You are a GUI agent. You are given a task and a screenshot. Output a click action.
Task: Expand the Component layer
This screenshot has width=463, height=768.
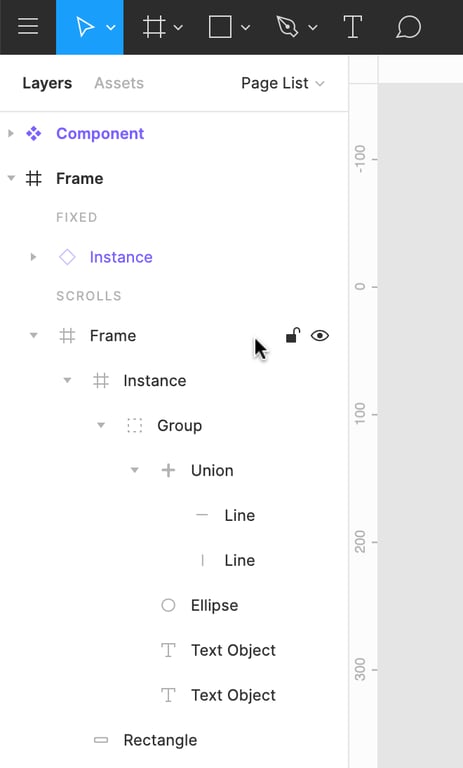coord(11,133)
